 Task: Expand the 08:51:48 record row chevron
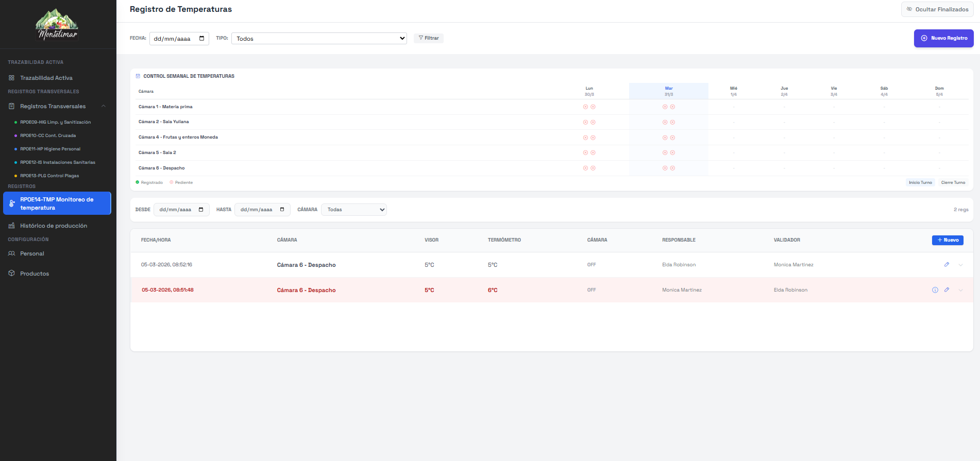961,290
